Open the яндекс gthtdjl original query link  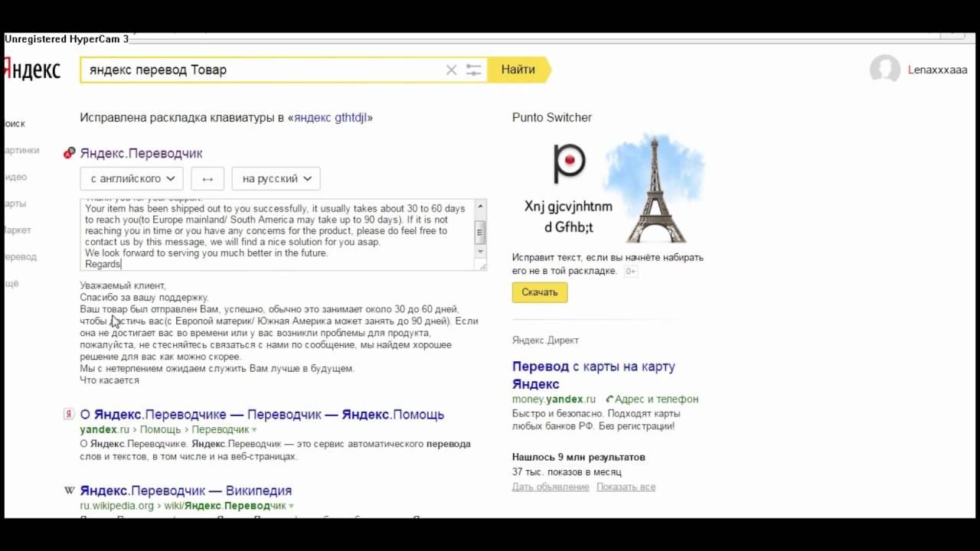click(331, 118)
